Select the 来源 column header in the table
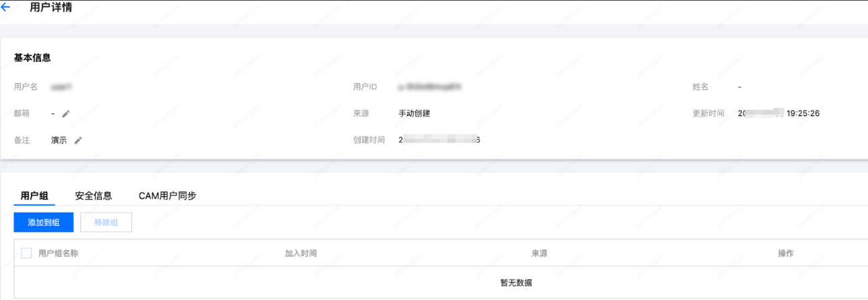 [539, 253]
